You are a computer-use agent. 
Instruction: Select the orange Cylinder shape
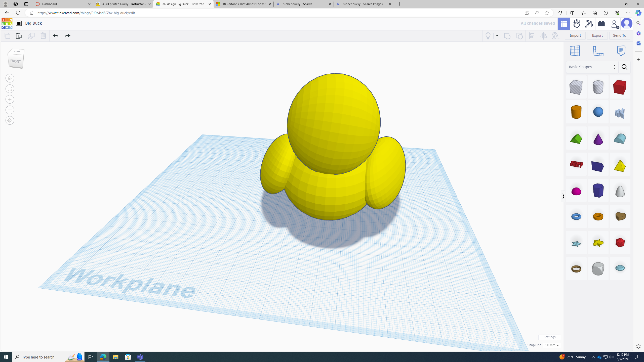(576, 112)
